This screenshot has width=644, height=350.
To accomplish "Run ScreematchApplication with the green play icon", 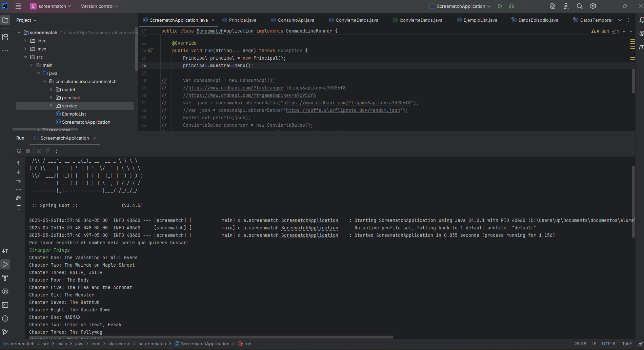I will point(500,6).
